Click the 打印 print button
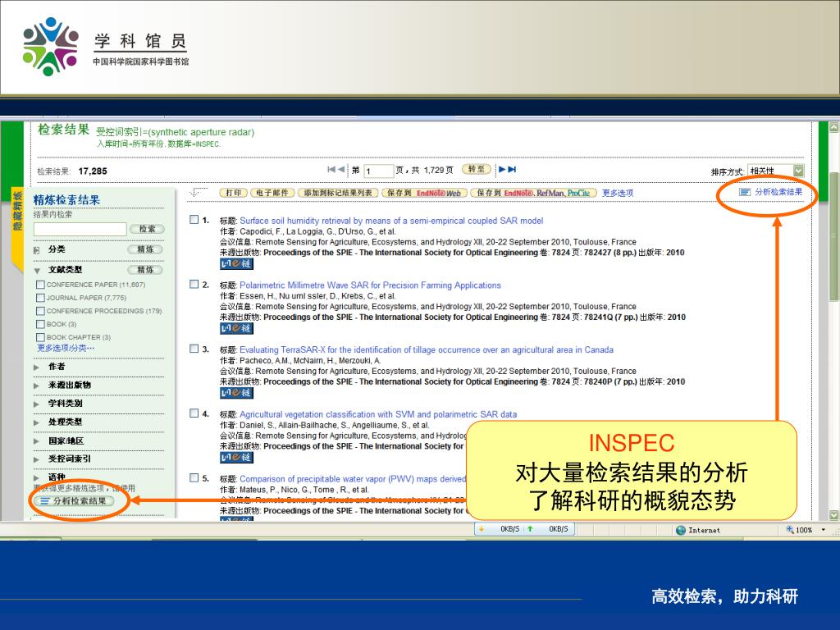Screen dimensions: 840x630 coord(233,193)
